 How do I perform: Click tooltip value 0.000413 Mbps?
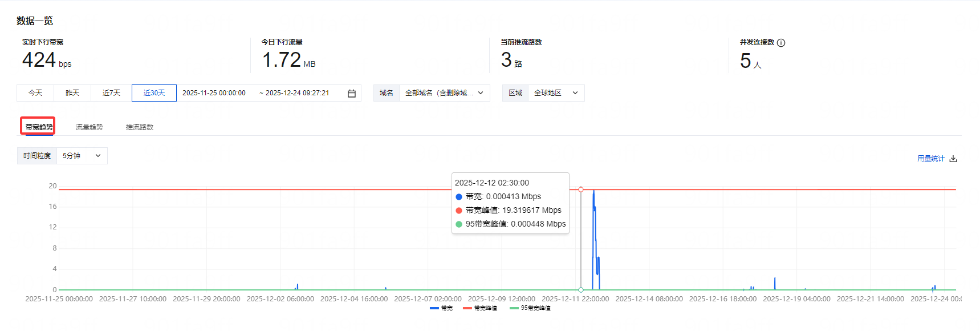click(513, 197)
